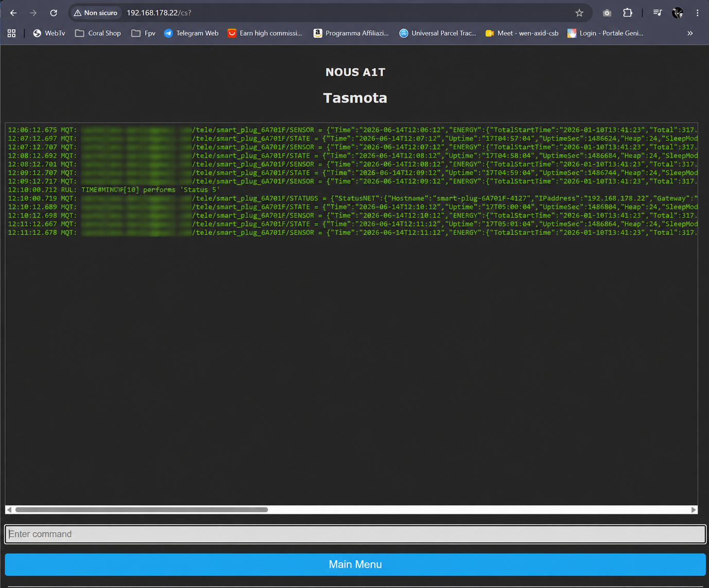Click the 12:09:12.707 STATE log line
The image size is (709, 588).
coord(353,172)
